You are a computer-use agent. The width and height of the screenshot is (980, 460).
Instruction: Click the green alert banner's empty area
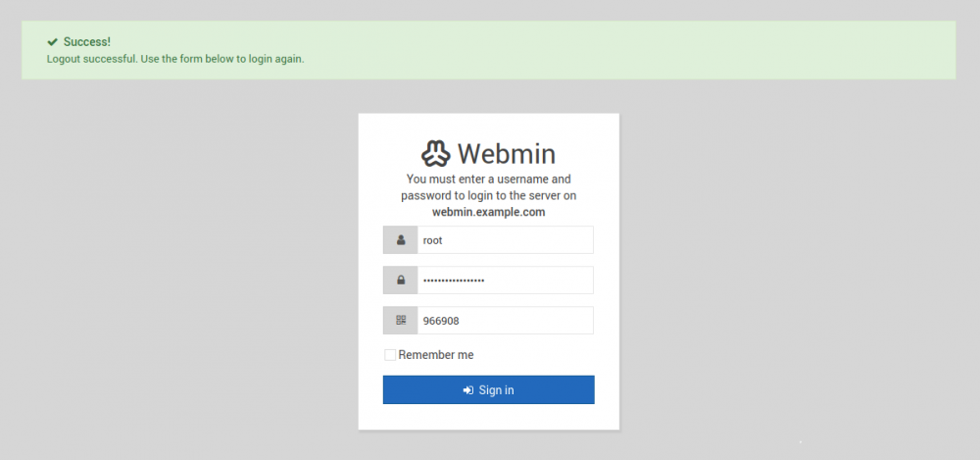point(625,50)
